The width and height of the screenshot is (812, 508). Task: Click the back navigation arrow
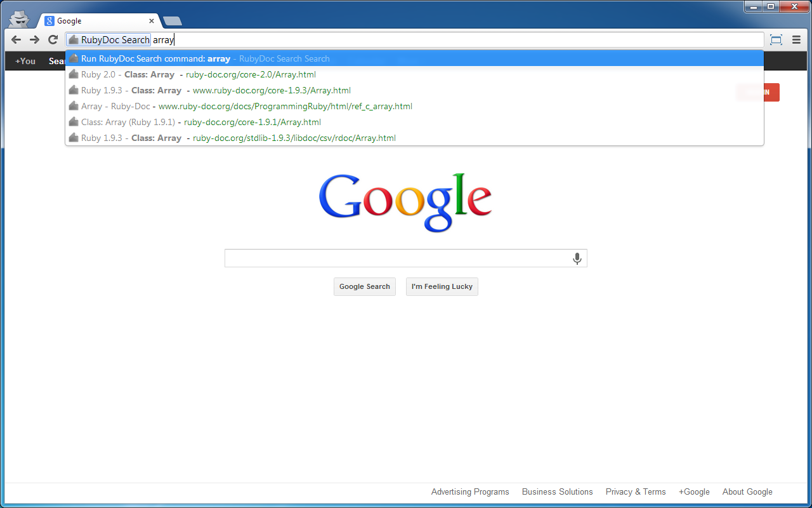16,39
